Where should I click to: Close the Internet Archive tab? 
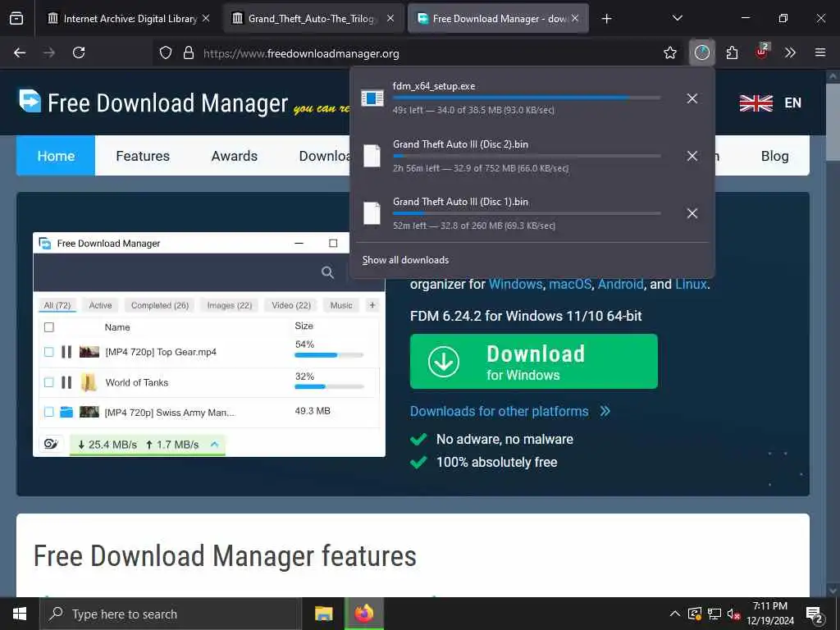(x=206, y=18)
